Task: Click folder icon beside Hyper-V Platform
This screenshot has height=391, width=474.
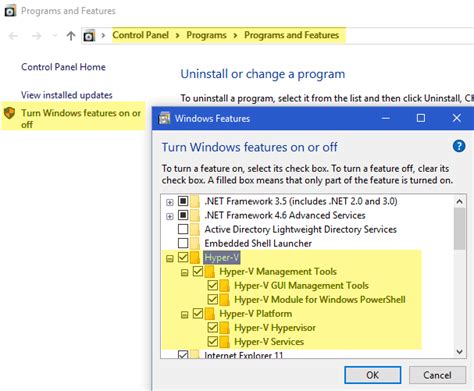Action: click(x=210, y=314)
